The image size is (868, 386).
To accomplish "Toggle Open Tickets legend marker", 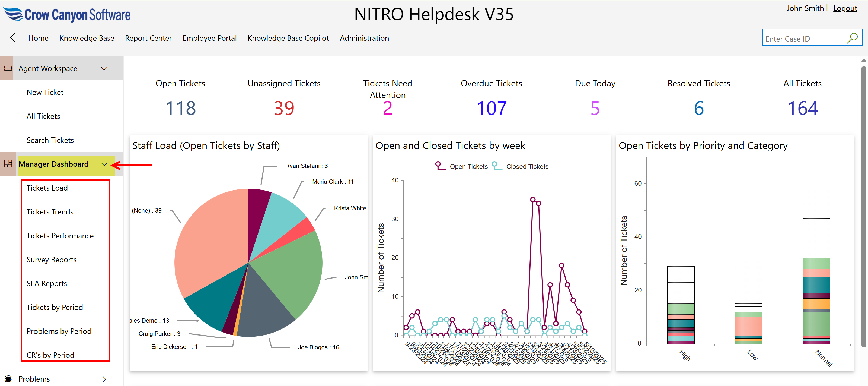I will click(440, 166).
